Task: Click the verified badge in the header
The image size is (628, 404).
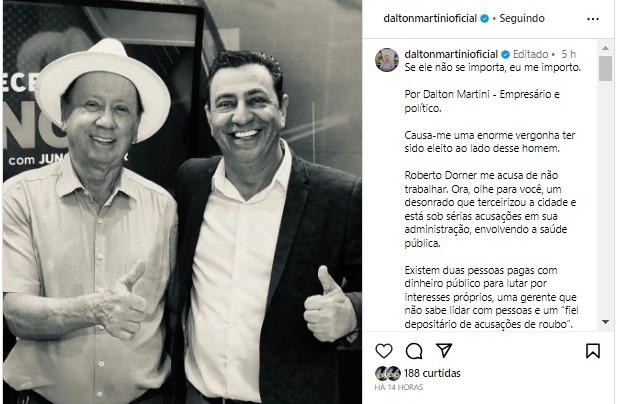Action: coord(484,18)
